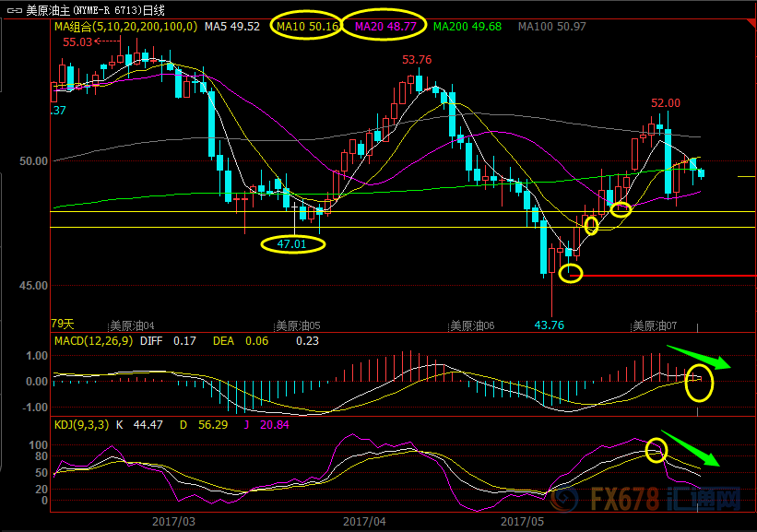Click the yellow circle marker on MACD histogram
757x532 pixels.
[700, 383]
